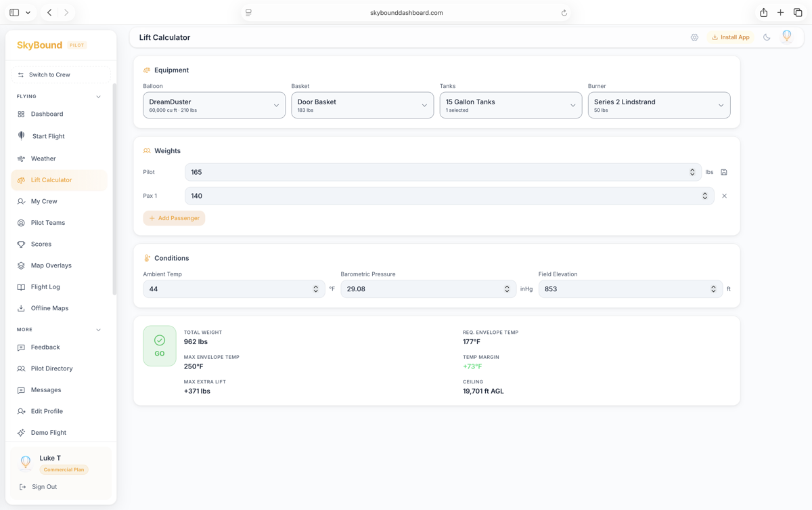
Task: Remove Pax 1 with the X icon
Action: point(724,196)
